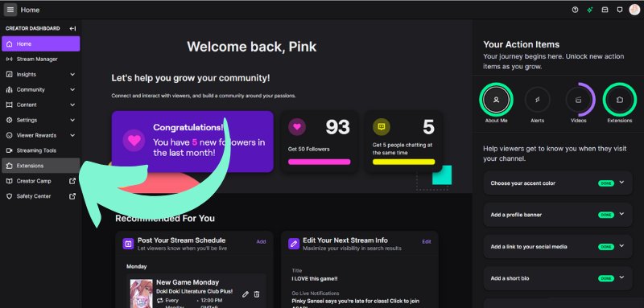Collapse the Creator Dashboard sidebar
This screenshot has height=308, width=644.
click(x=72, y=29)
